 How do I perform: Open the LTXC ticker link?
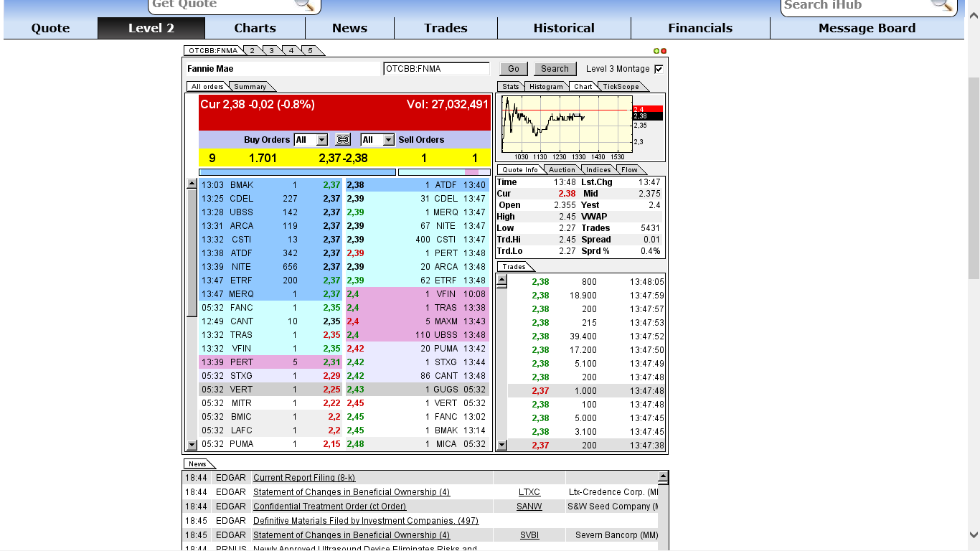coord(529,492)
